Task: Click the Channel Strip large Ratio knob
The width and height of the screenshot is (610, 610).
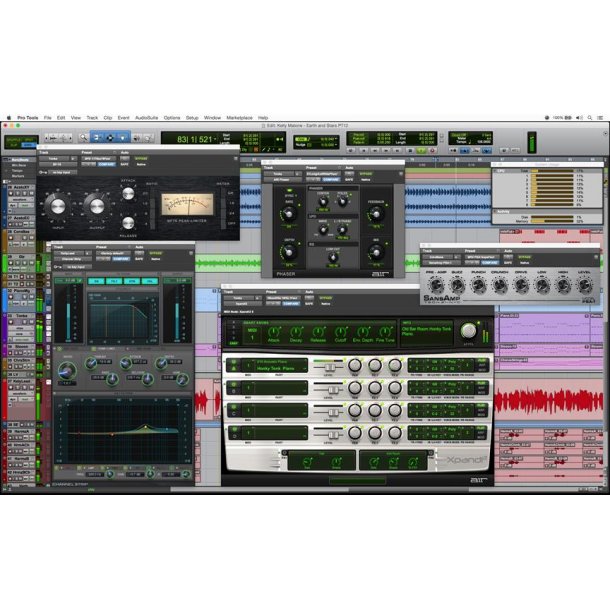Action: [x=67, y=370]
